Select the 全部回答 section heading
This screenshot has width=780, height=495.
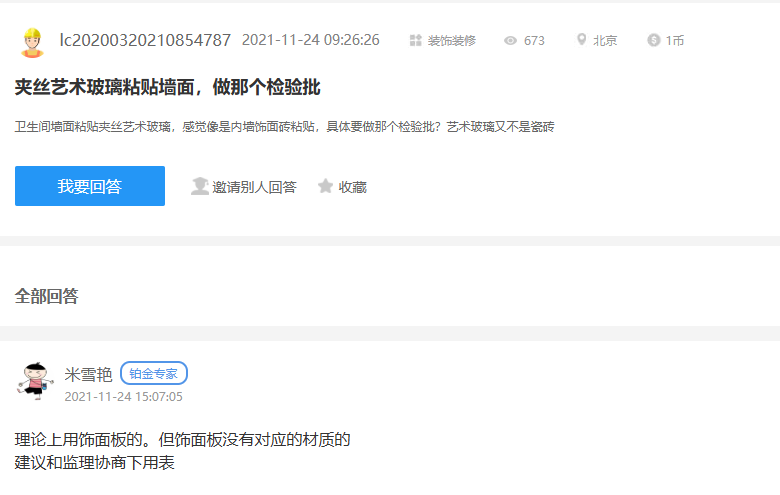47,296
